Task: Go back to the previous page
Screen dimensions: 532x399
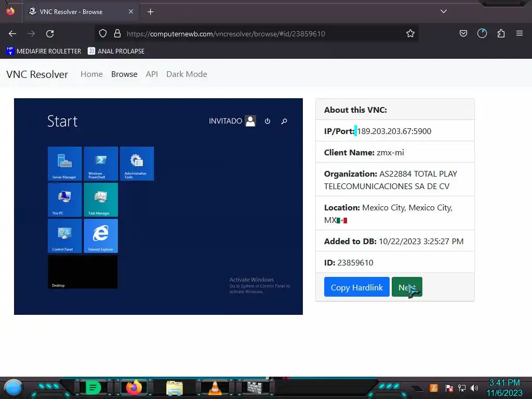Action: tap(12, 34)
